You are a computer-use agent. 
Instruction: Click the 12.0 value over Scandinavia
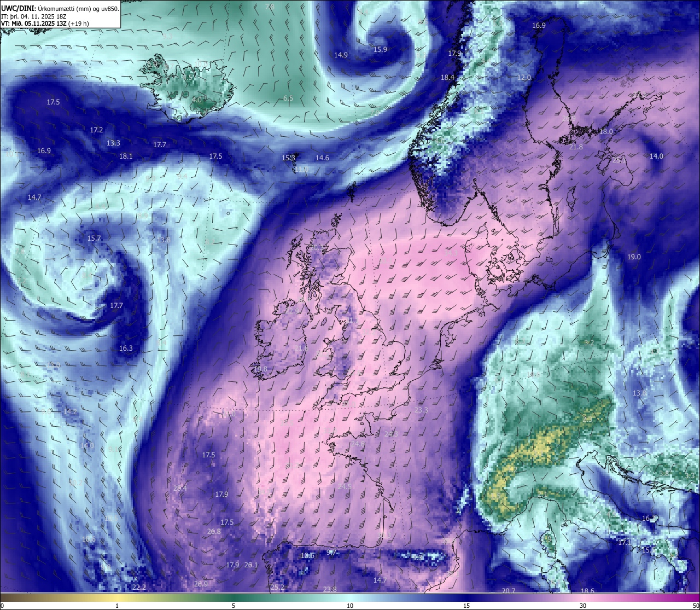[524, 78]
